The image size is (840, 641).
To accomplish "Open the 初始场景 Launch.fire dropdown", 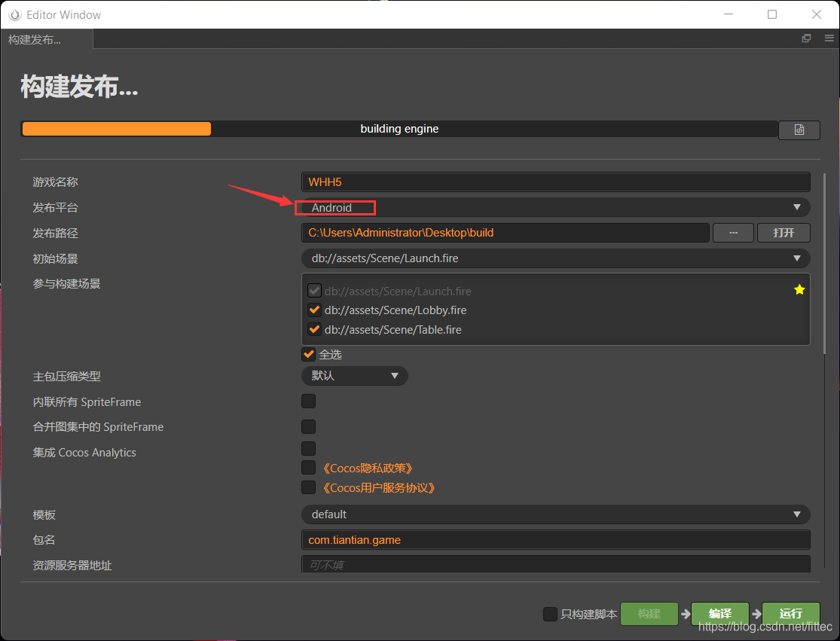I will (555, 258).
